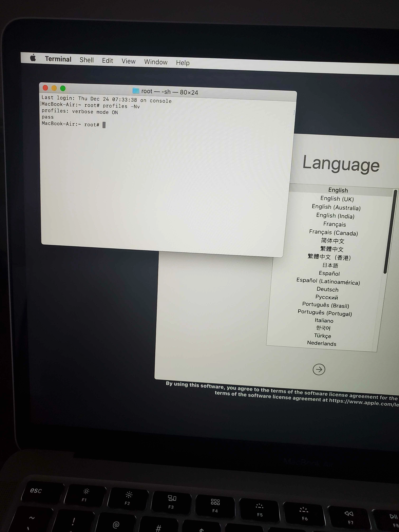Click the continue arrow button in Language window
The width and height of the screenshot is (399, 532).
(x=319, y=369)
